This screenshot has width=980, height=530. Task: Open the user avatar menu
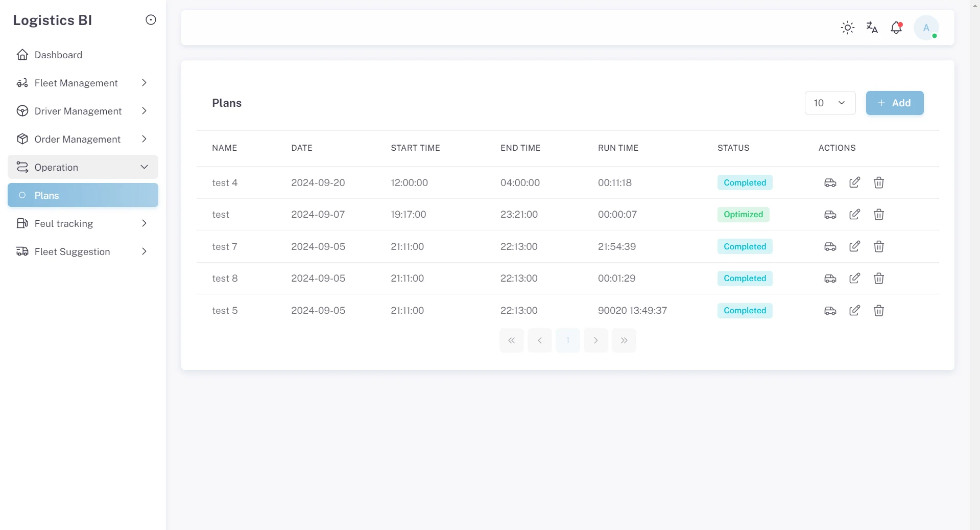pyautogui.click(x=926, y=28)
